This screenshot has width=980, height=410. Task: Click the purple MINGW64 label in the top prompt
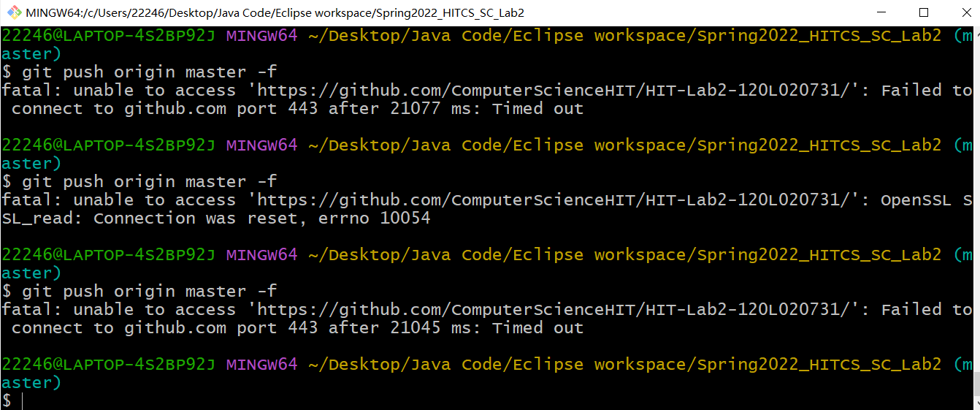pos(261,35)
